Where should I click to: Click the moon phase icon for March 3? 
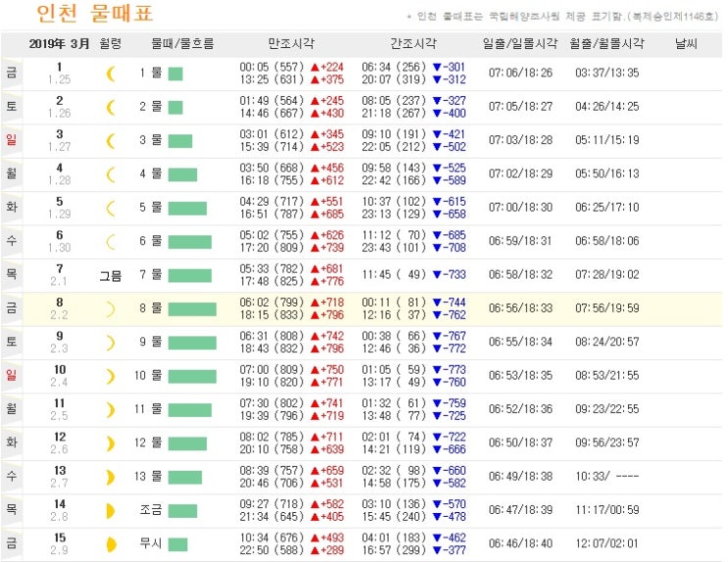coord(111,141)
